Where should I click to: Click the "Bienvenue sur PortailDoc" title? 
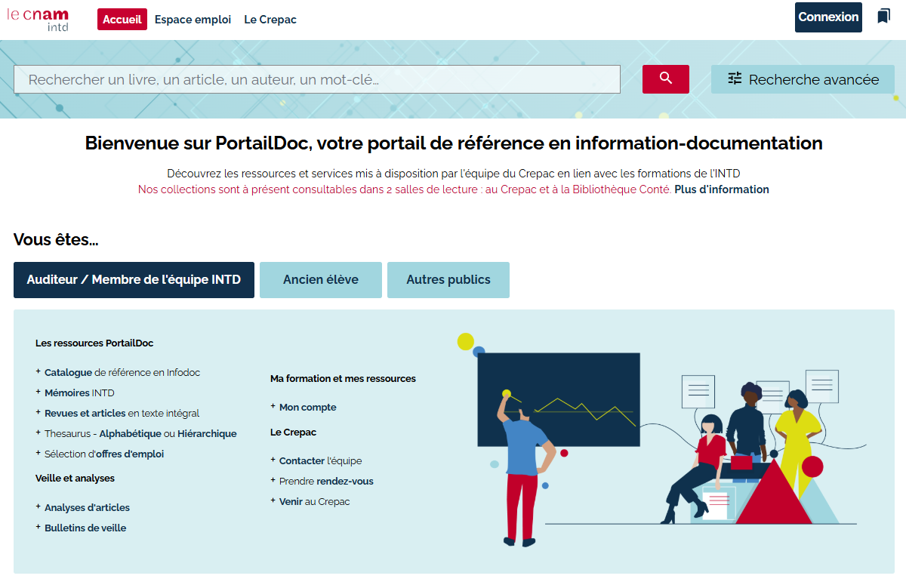tap(454, 143)
